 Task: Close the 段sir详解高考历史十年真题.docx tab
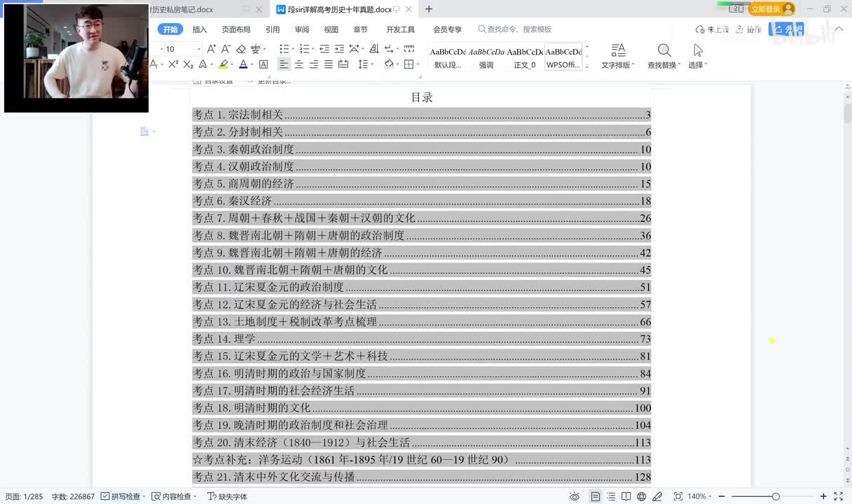(x=409, y=9)
